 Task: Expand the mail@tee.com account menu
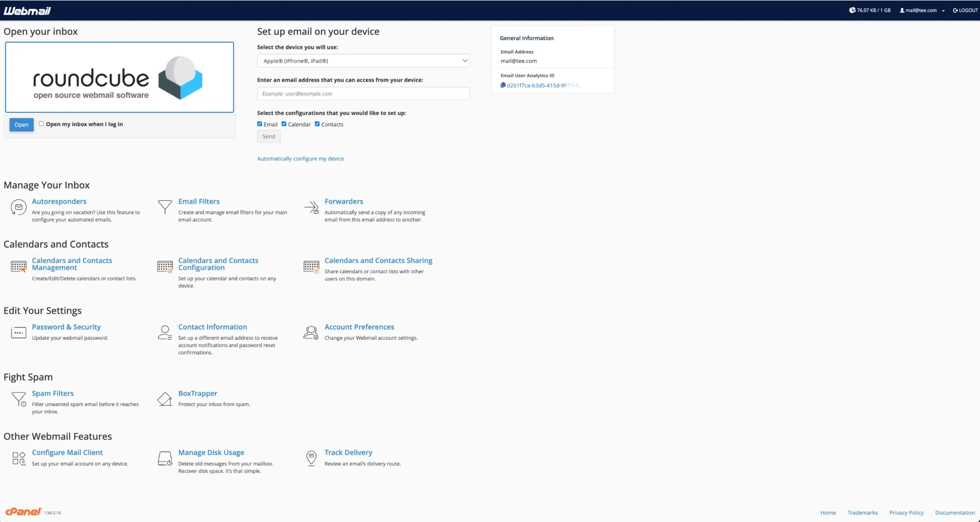tap(922, 10)
